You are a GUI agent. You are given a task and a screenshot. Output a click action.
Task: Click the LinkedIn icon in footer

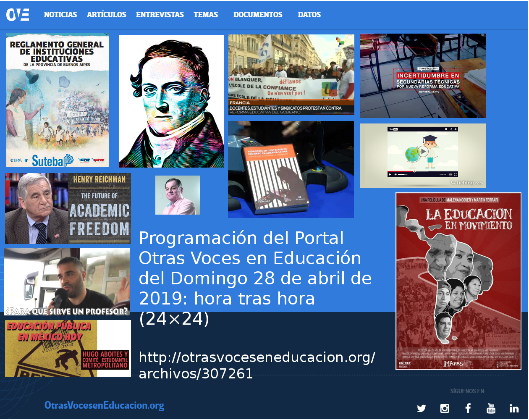pos(514,408)
